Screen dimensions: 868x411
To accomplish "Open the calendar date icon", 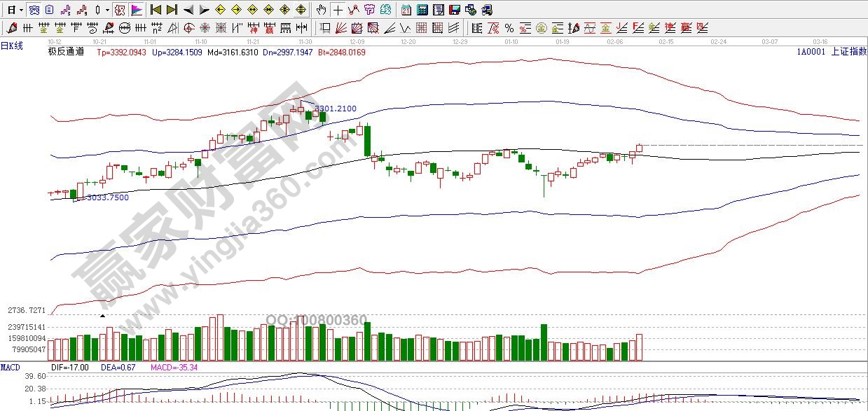I will 406,10.
